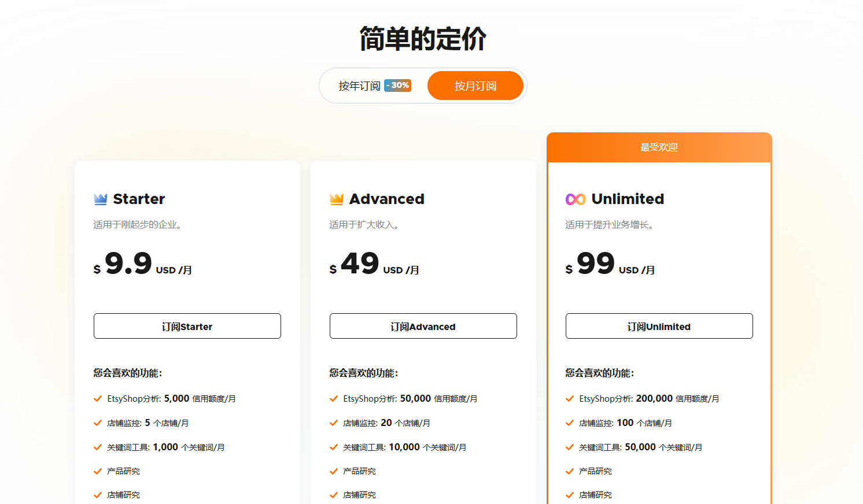Click the orange crown Advanced icon
863x504 pixels.
pyautogui.click(x=337, y=199)
